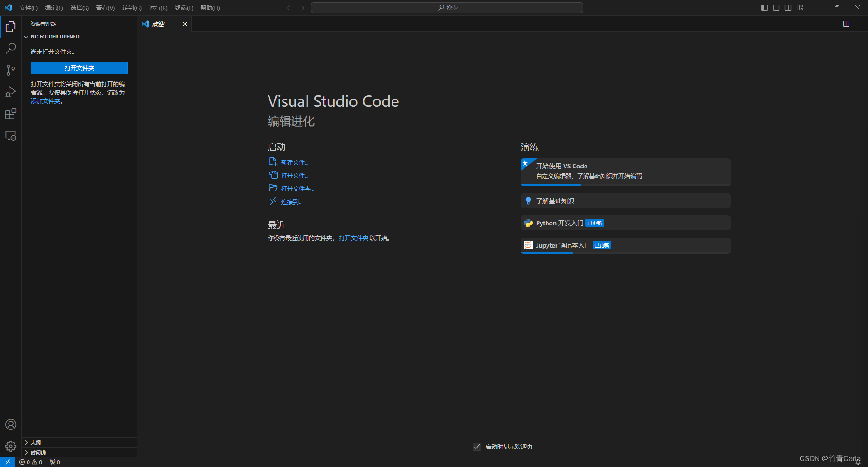Image resolution: width=868 pixels, height=467 pixels.
Task: Open the 终端(T) menu
Action: tap(184, 8)
